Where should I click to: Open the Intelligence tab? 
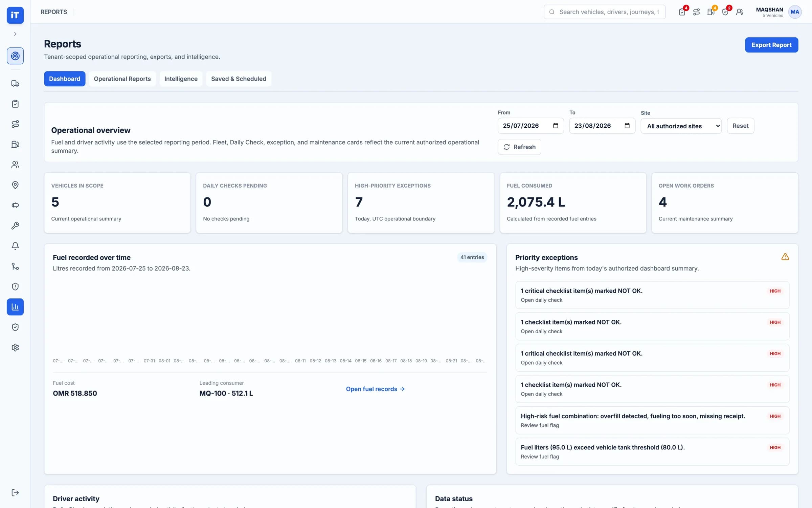(x=181, y=79)
